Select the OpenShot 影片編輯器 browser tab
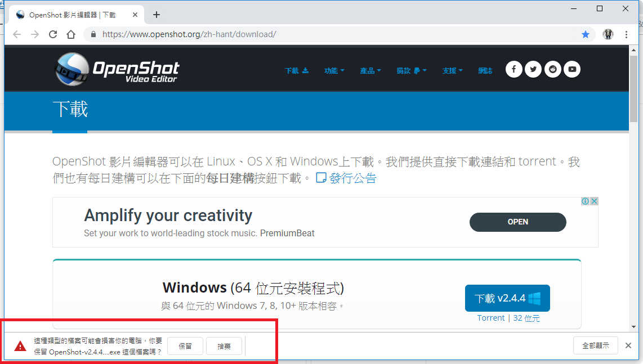Screen dimensions: 643x364 pyautogui.click(x=76, y=15)
